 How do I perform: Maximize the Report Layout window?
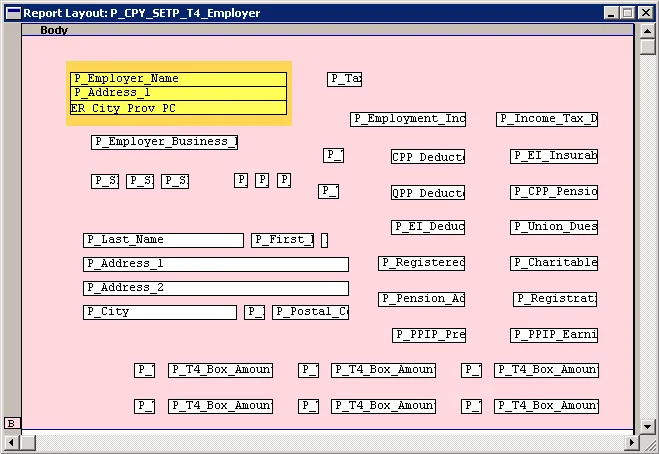click(627, 13)
